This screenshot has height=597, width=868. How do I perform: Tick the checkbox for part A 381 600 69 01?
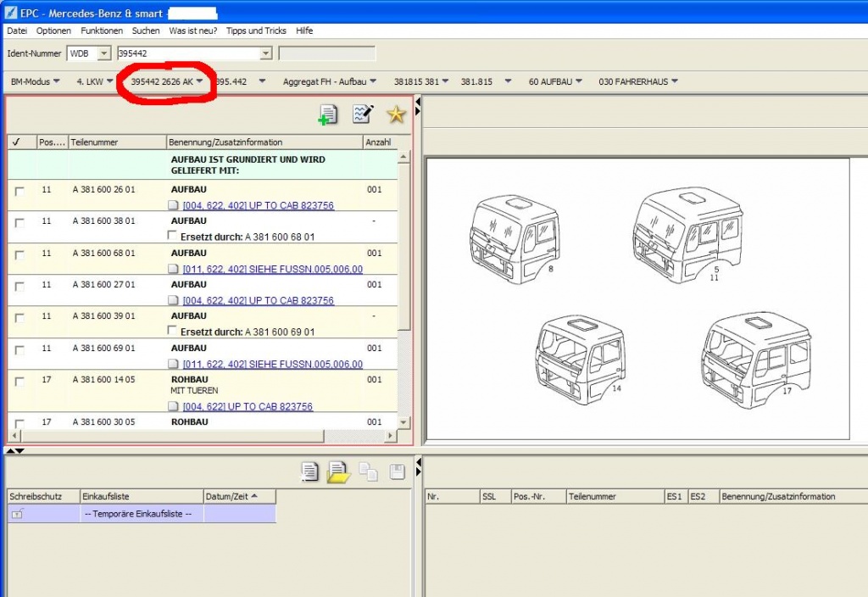[x=20, y=350]
